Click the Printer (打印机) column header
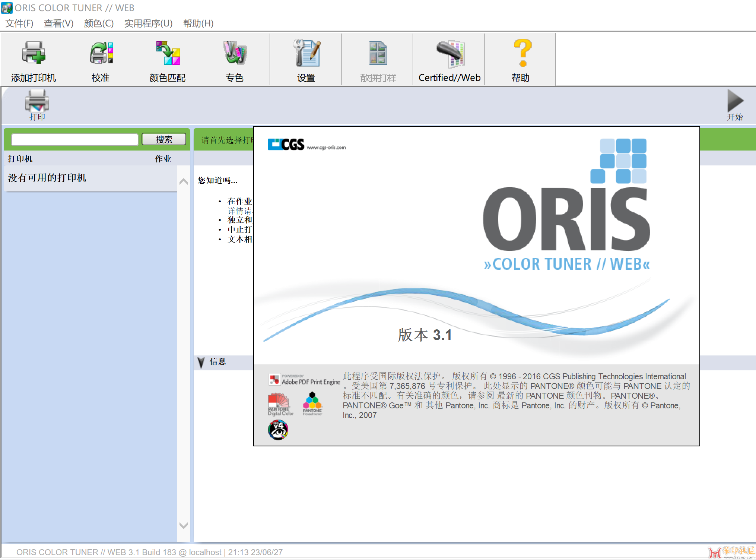This screenshot has height=560, width=756. pos(20,159)
